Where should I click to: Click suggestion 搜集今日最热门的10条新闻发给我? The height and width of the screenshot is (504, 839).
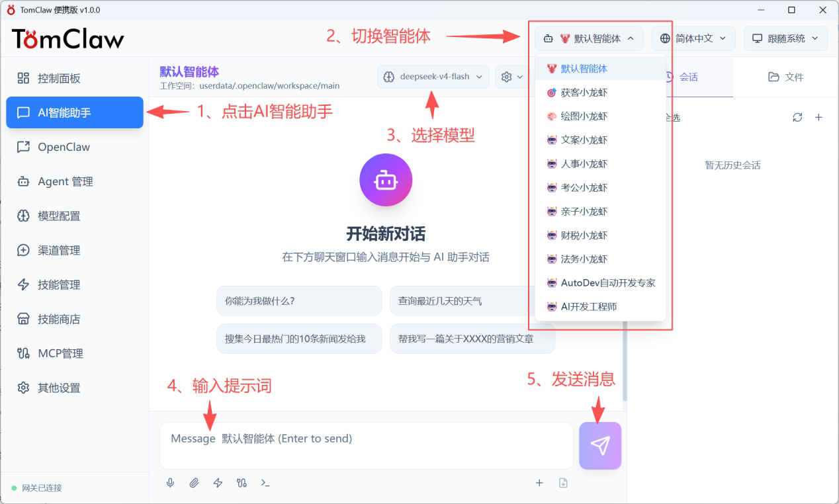click(299, 339)
